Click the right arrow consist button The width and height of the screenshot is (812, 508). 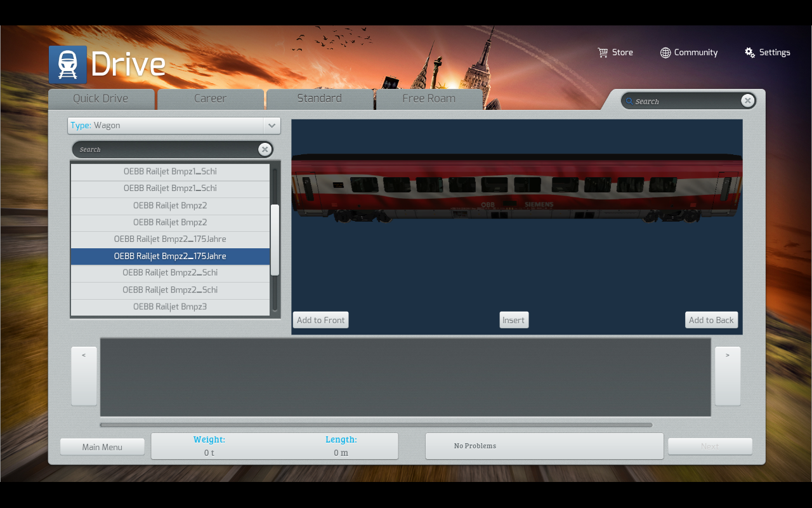(728, 376)
